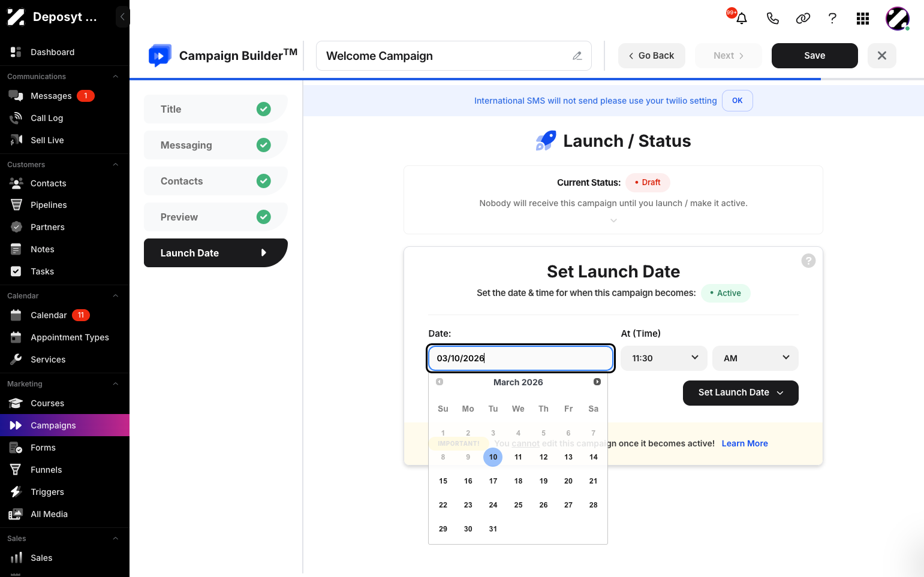
Task: Click the Set Launch Date button
Action: coord(741,393)
